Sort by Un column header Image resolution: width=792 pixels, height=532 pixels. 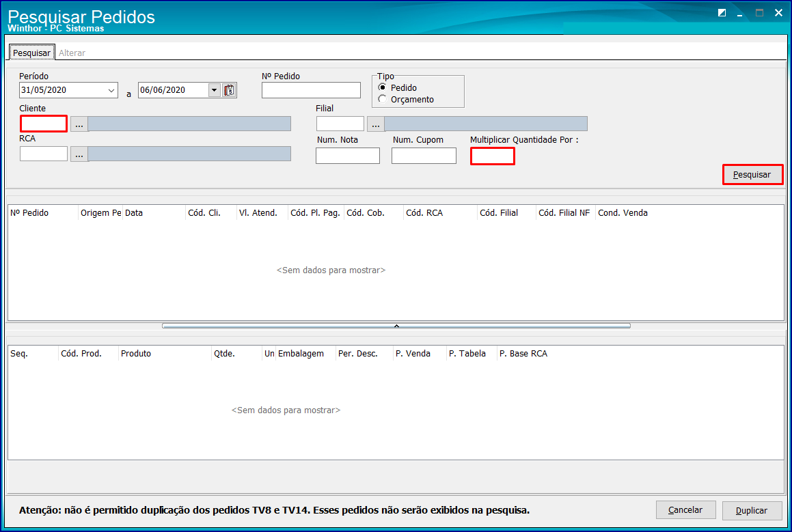(269, 354)
